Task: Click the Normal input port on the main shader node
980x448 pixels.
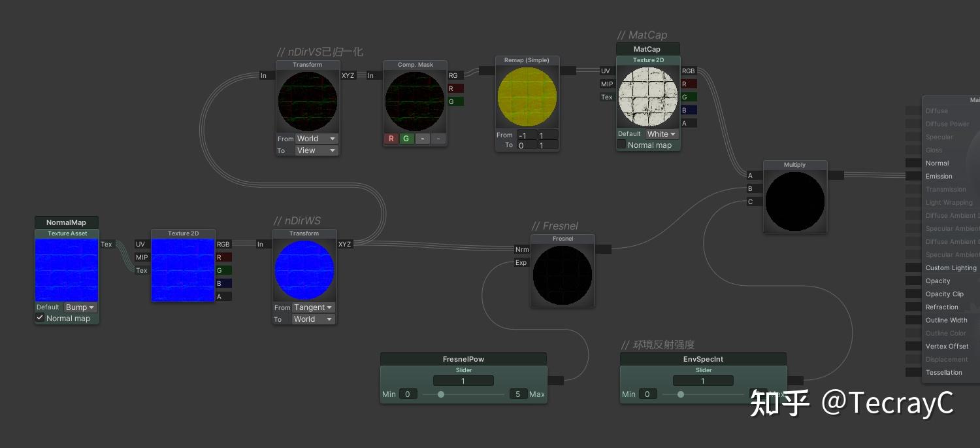Action: [x=913, y=163]
